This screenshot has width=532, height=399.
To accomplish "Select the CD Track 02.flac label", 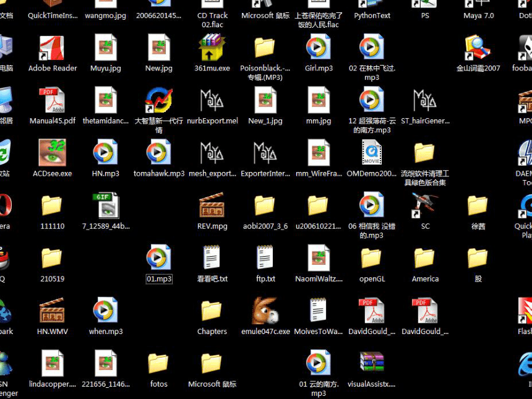I will point(212,20).
